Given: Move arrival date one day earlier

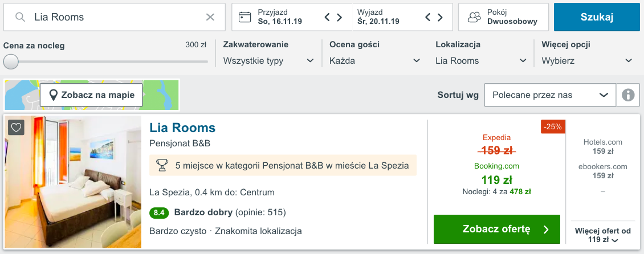Looking at the screenshot, I should pos(327,17).
